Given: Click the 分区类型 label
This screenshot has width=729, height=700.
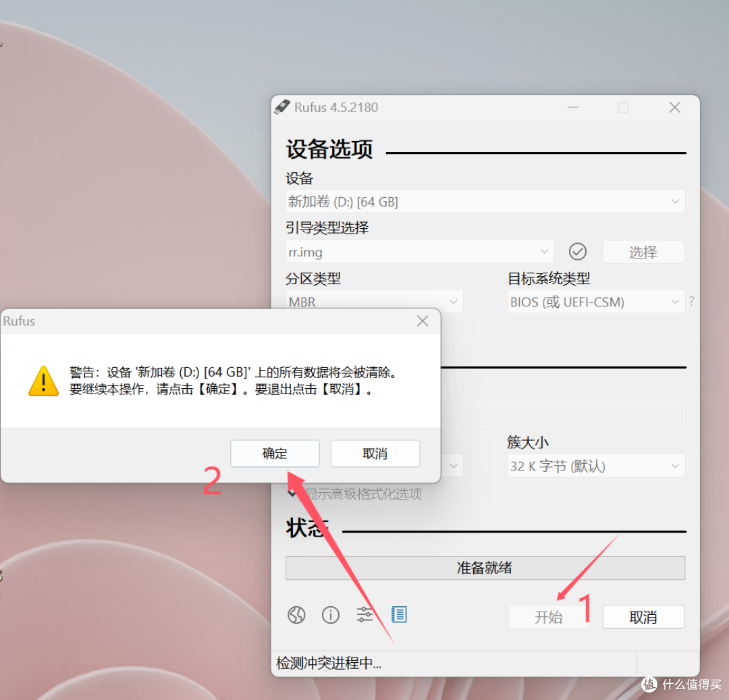Looking at the screenshot, I should [x=313, y=278].
